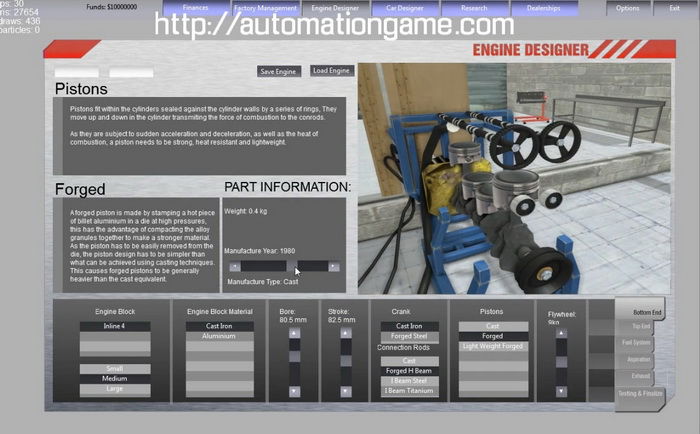
Task: Decrease bore with the down arrow
Action: click(x=295, y=392)
